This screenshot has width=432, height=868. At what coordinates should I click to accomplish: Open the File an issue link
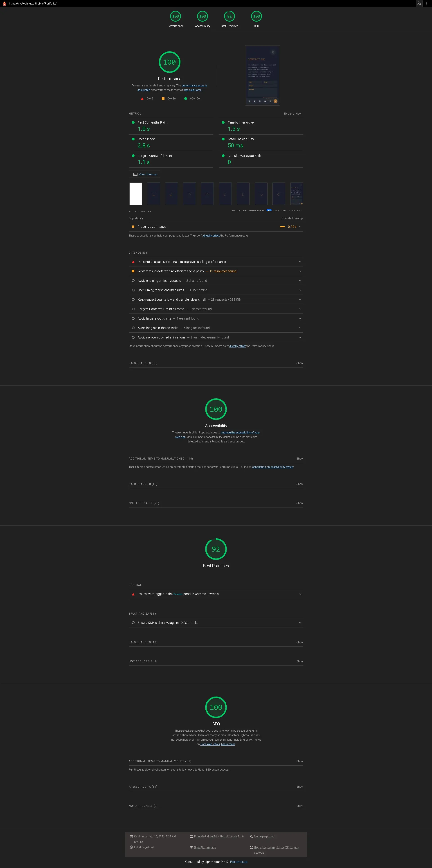click(238, 862)
